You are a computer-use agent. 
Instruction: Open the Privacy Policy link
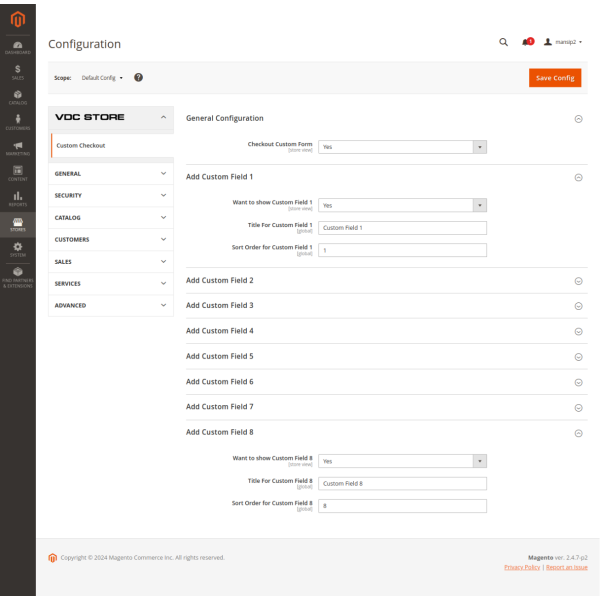(522, 567)
